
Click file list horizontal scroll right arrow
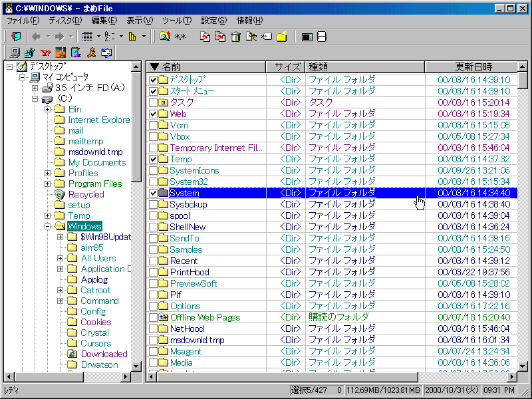pyautogui.click(x=512, y=376)
